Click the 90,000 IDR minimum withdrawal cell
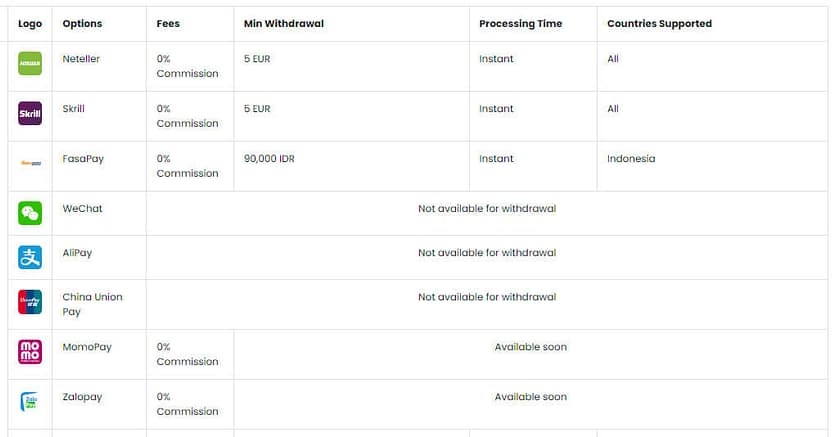 pyautogui.click(x=269, y=159)
